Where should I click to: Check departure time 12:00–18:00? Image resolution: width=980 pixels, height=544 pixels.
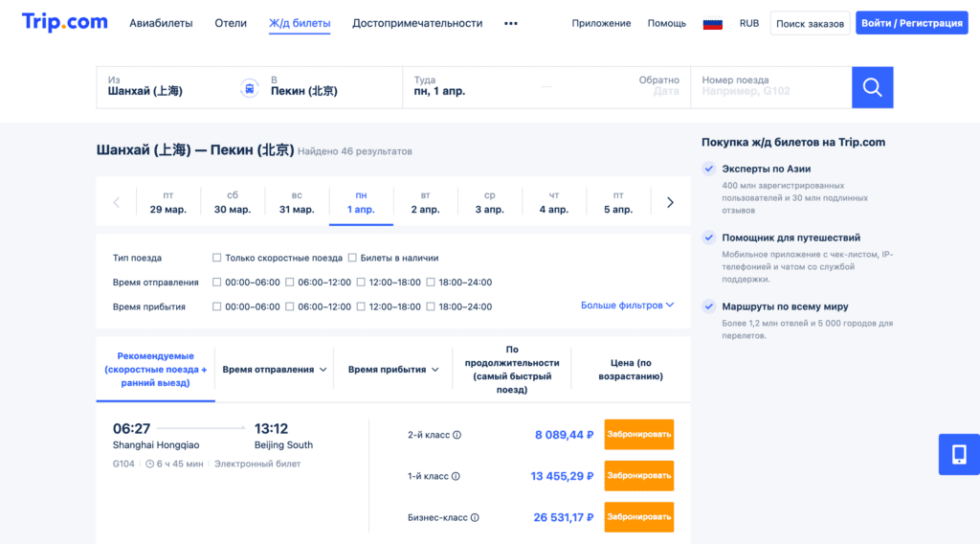(361, 282)
